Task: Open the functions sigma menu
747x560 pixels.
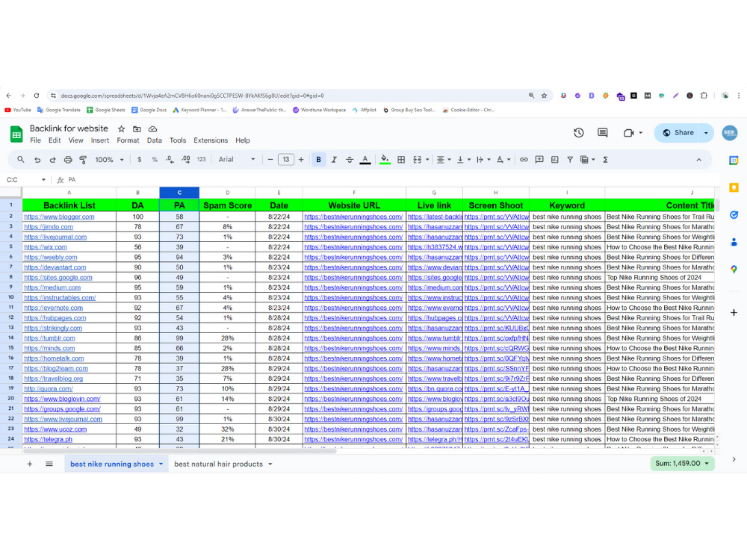Action: pos(605,160)
